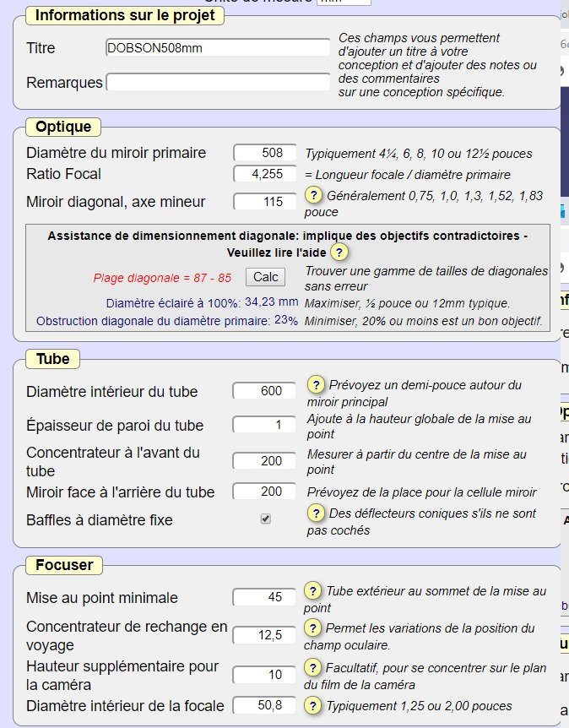Click the Épaisseur de paroi du tube field
Screen dimensions: 569x728
[264, 424]
